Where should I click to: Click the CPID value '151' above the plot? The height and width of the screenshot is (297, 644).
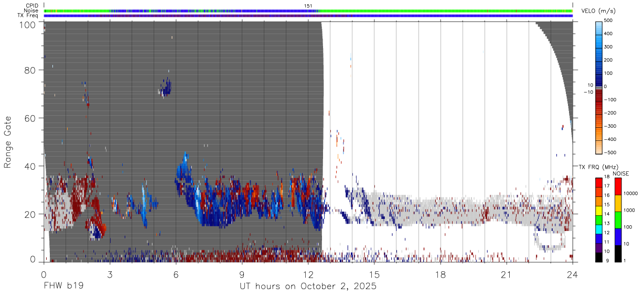click(308, 6)
